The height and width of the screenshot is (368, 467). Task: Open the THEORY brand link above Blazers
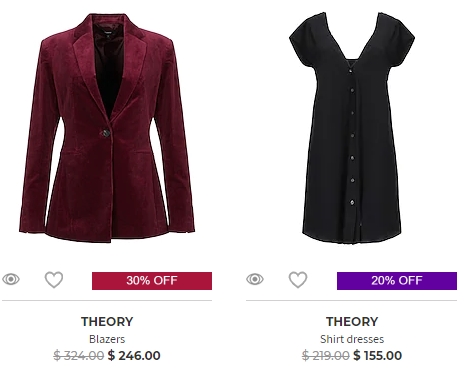coord(107,322)
